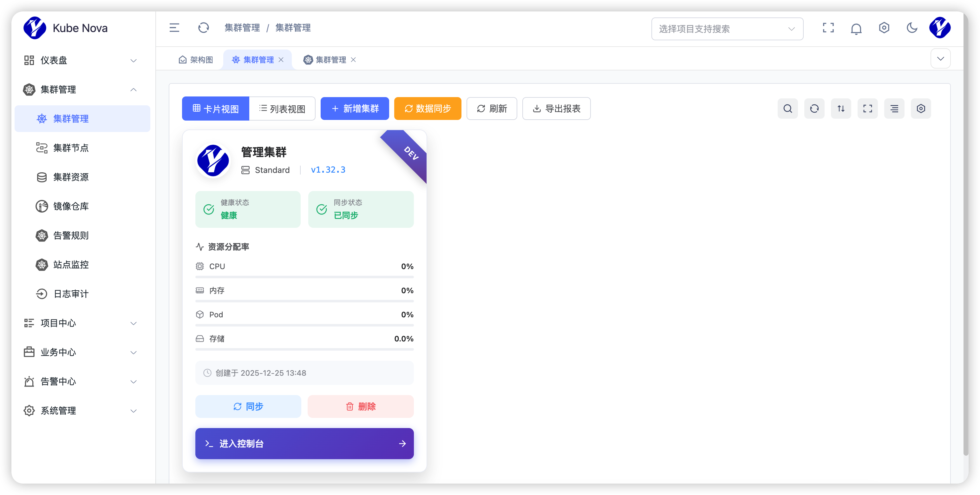Viewport: 980px width, 495px height.
Task: Click the 新增集群 button
Action: click(355, 109)
